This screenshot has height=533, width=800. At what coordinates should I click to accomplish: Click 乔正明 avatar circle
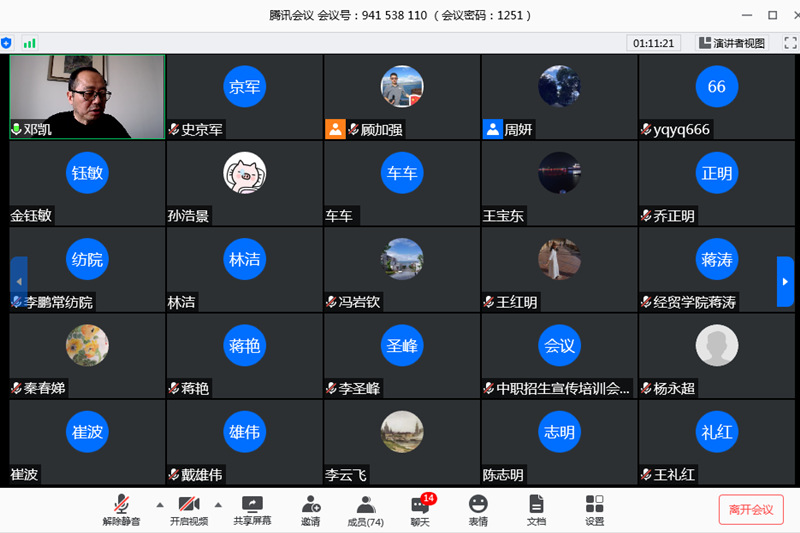[717, 173]
